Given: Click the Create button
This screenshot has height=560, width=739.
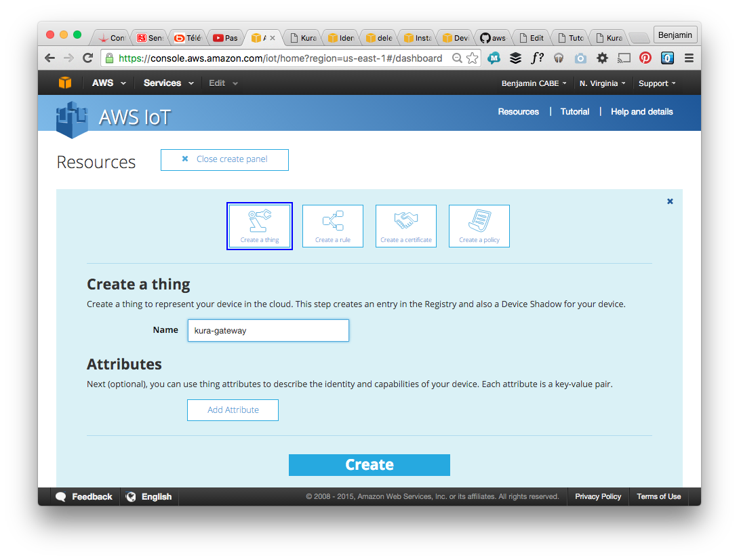Looking at the screenshot, I should tap(369, 465).
